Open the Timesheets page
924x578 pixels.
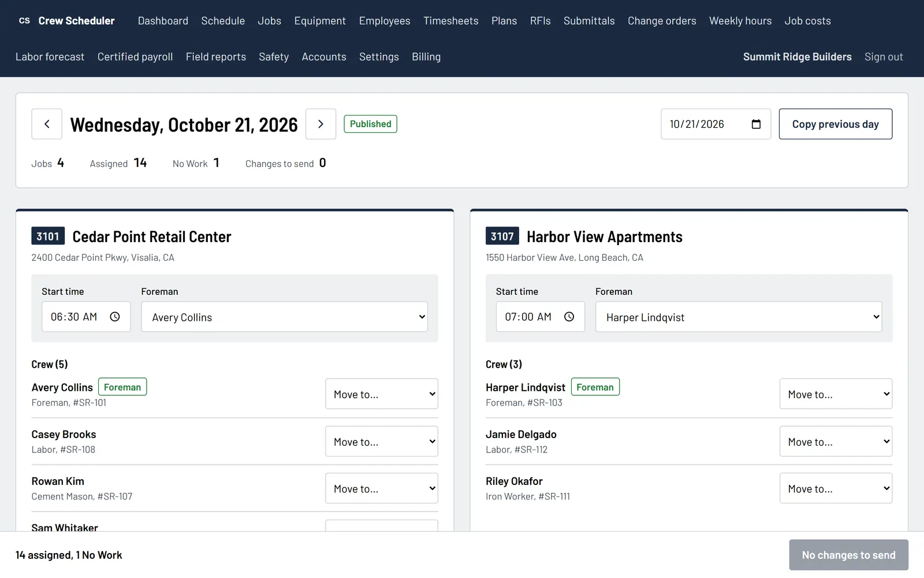coord(450,21)
